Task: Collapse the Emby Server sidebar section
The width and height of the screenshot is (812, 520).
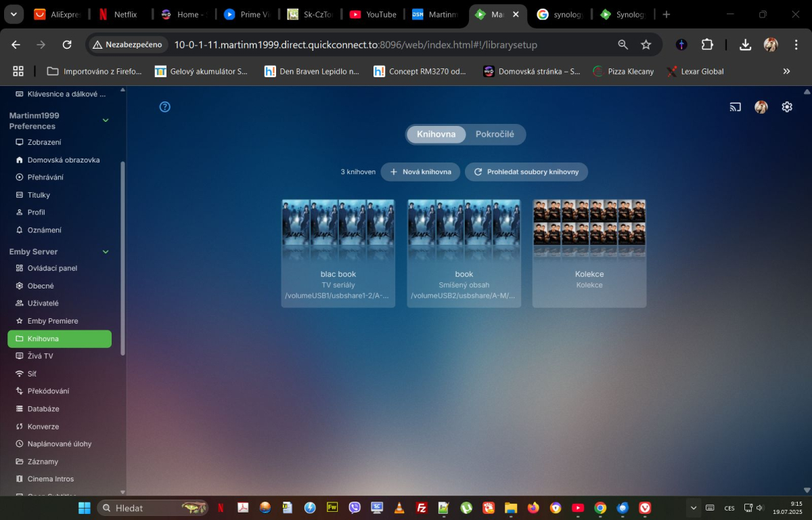Action: (106, 251)
